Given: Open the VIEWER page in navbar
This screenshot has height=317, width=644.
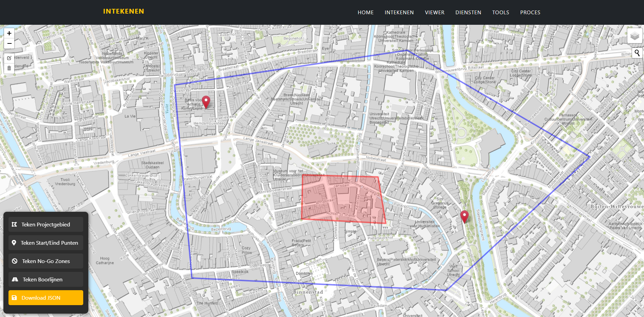Looking at the screenshot, I should click(434, 13).
